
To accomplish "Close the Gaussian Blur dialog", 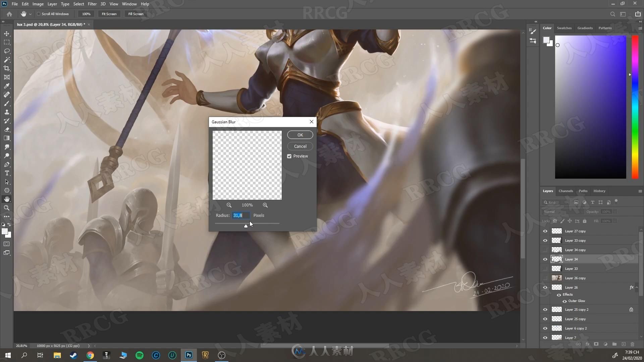I will point(311,122).
